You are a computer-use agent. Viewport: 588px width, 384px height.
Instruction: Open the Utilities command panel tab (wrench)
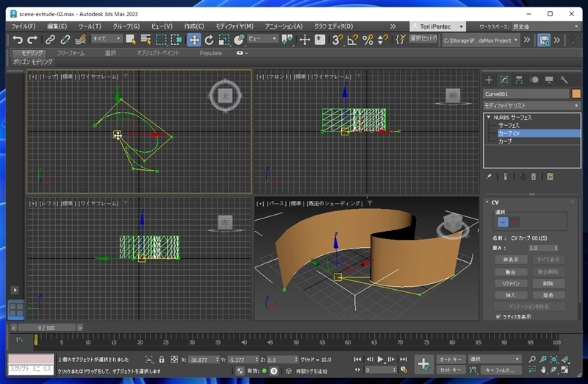(564, 79)
